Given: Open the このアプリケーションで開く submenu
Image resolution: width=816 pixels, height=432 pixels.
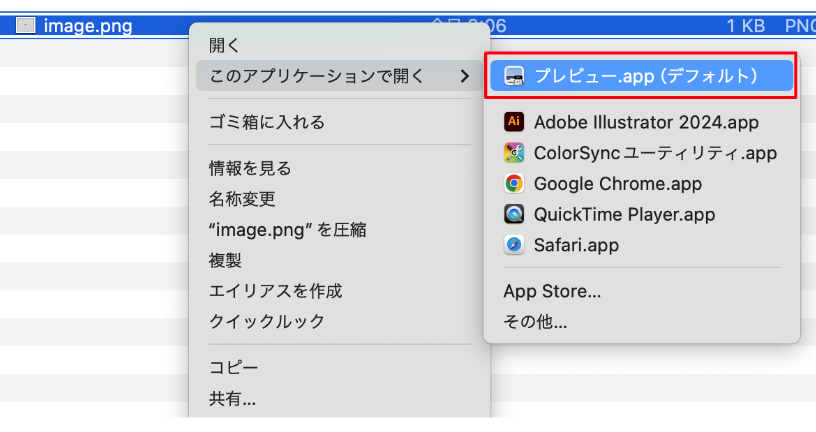Looking at the screenshot, I should pyautogui.click(x=339, y=76).
